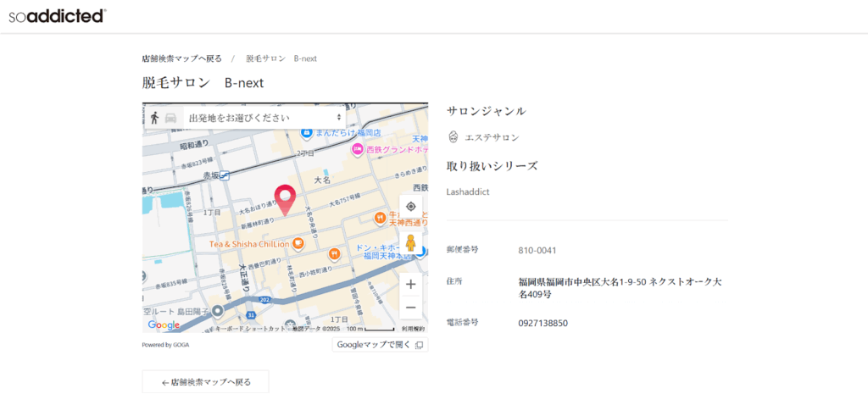Click the Google logo on map
This screenshot has width=868, height=394.
[164, 325]
